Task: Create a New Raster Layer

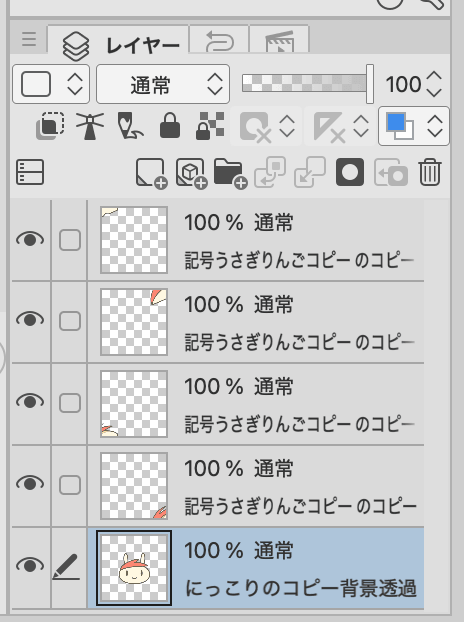Action: click(x=151, y=173)
